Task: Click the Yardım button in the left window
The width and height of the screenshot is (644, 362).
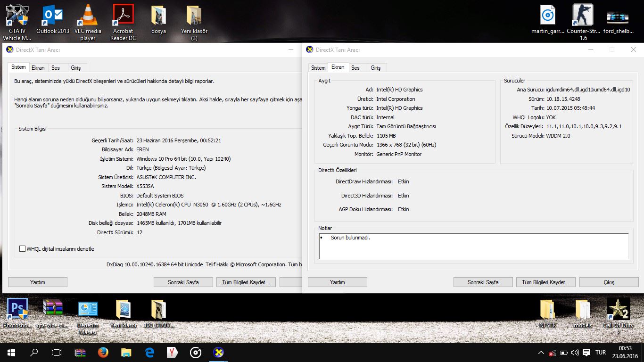Action: (x=37, y=282)
